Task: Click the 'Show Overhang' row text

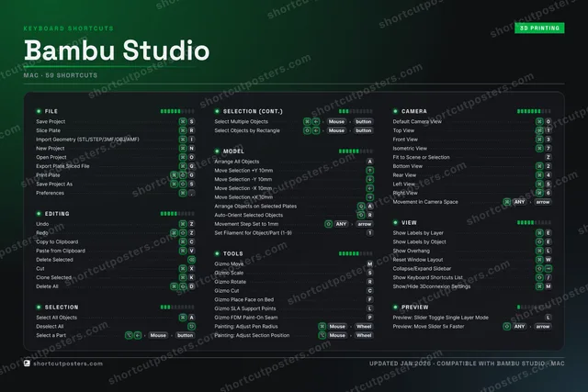Action: click(412, 252)
